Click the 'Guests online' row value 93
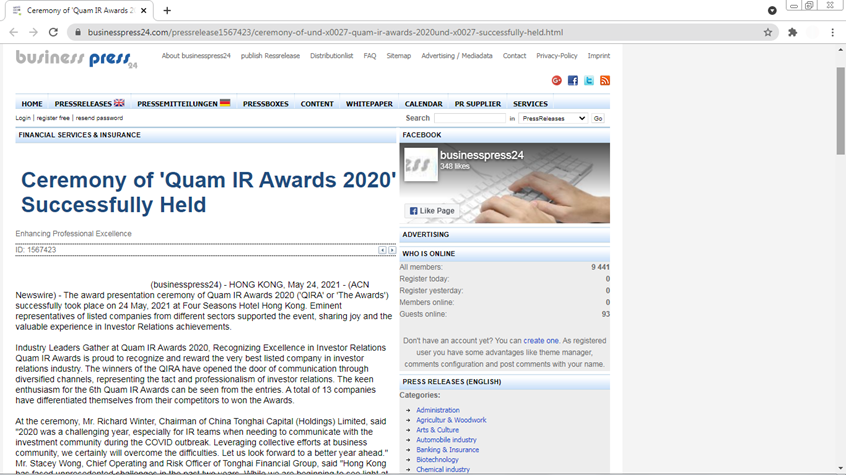846x475 pixels. (605, 314)
